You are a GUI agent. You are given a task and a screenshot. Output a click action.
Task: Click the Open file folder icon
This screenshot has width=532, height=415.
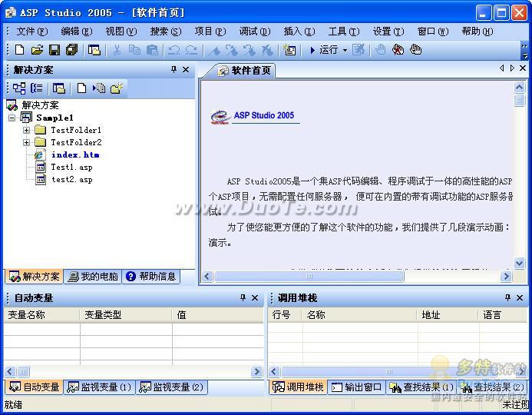37,50
